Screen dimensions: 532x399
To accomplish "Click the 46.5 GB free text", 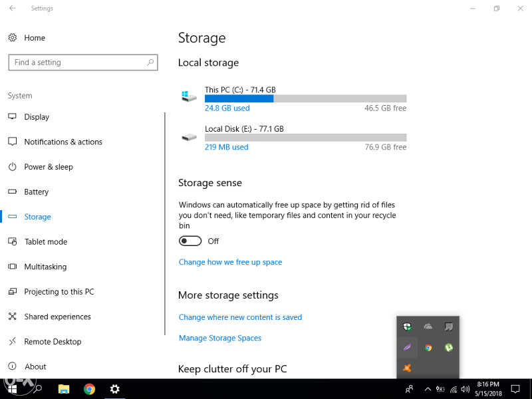I will pyautogui.click(x=386, y=108).
